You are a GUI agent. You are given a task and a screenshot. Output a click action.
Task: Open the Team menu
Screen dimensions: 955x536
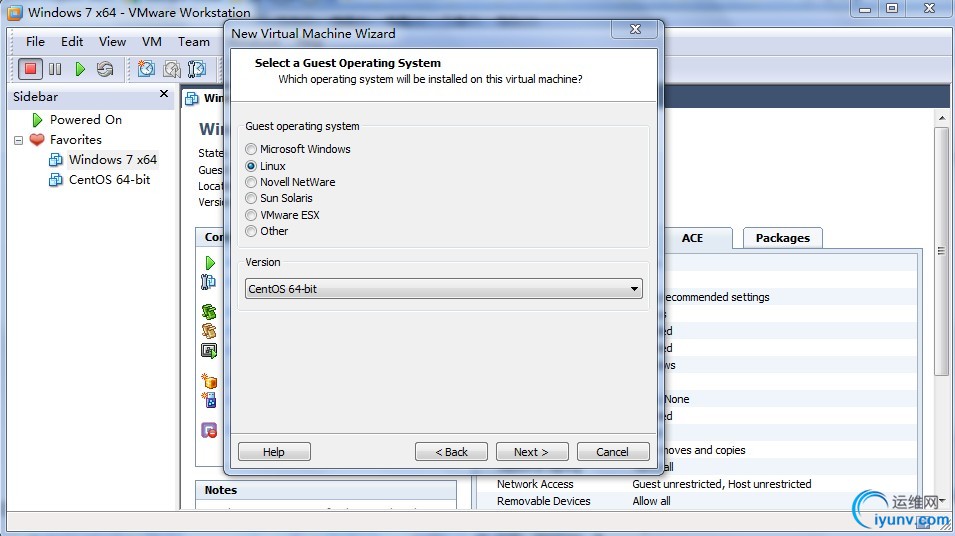click(x=194, y=41)
